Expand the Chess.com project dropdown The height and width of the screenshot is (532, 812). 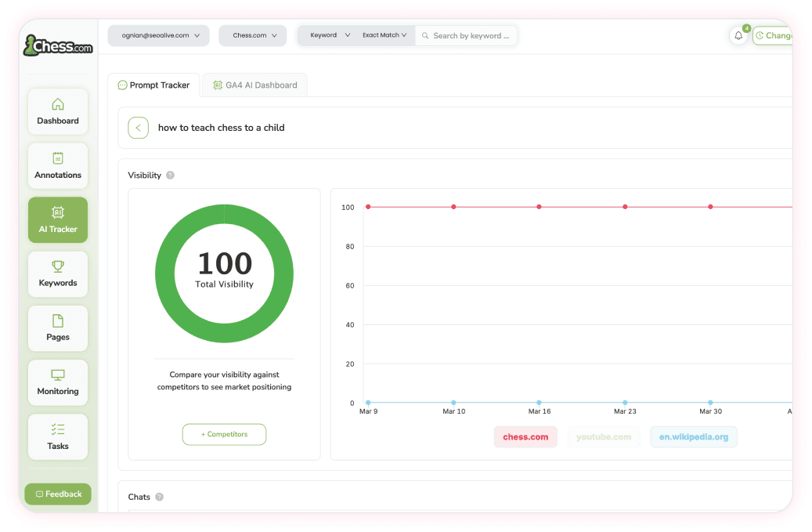(x=253, y=35)
